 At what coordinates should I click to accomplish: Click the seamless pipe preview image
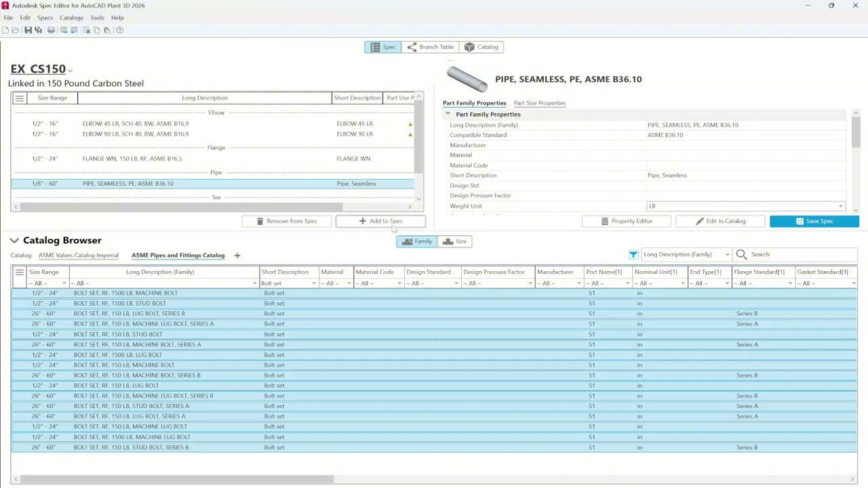tap(467, 79)
